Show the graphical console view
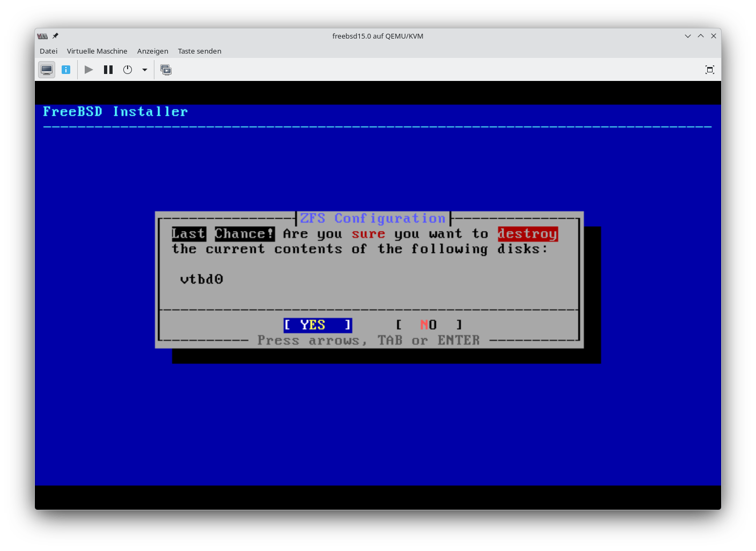The height and width of the screenshot is (551, 756). (x=47, y=70)
